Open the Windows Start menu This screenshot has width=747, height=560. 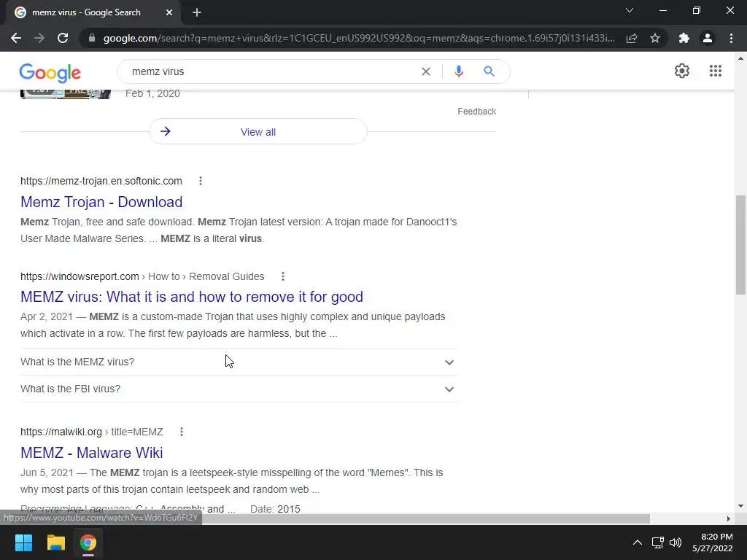coord(23,542)
